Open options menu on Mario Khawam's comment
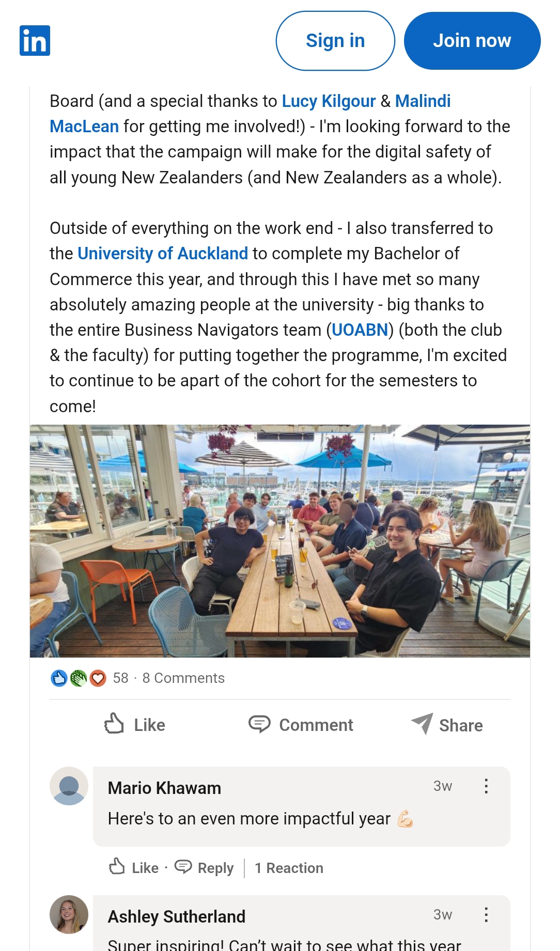 [x=486, y=786]
